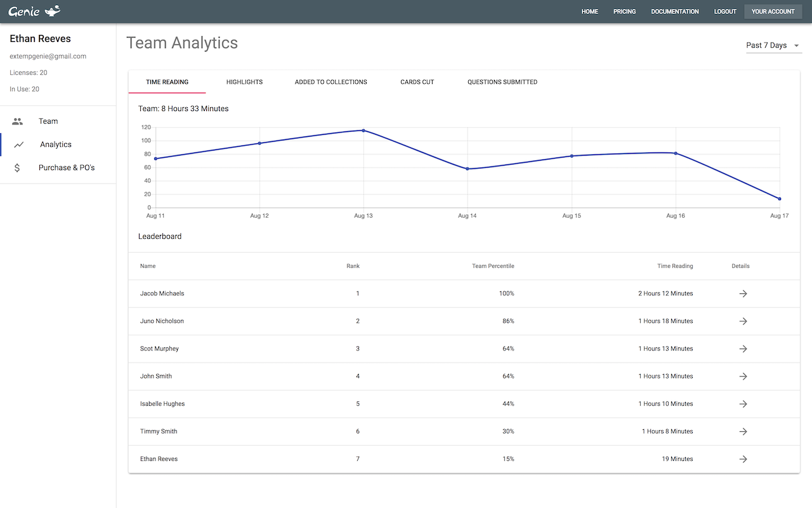The width and height of the screenshot is (812, 508).
Task: Select the Cards Cut tab
Action: click(417, 82)
